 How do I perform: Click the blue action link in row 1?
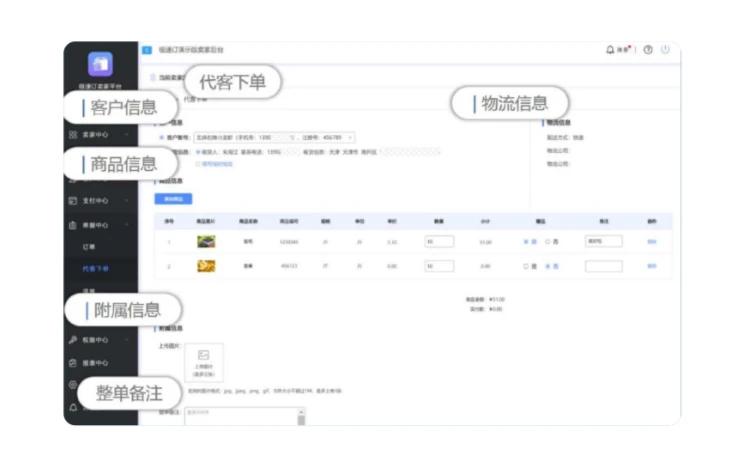coord(652,242)
